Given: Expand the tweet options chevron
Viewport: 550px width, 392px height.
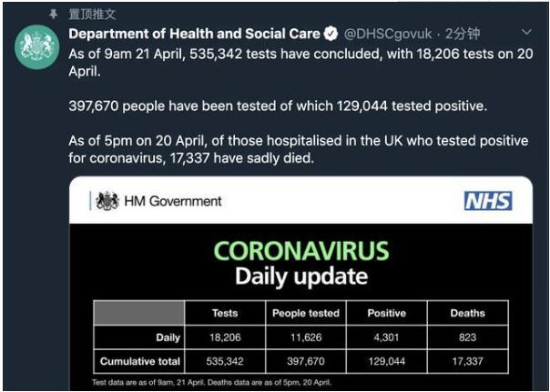Looking at the screenshot, I should (525, 33).
